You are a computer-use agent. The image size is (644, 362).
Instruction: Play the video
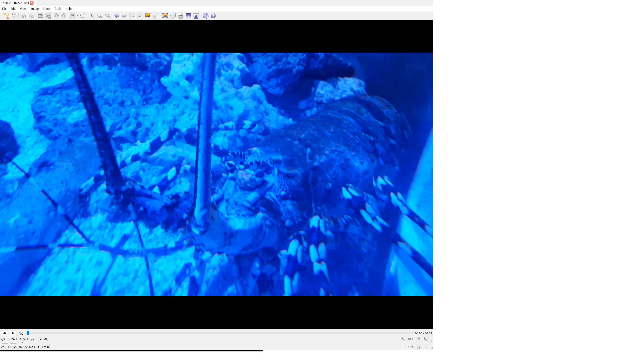coord(13,333)
